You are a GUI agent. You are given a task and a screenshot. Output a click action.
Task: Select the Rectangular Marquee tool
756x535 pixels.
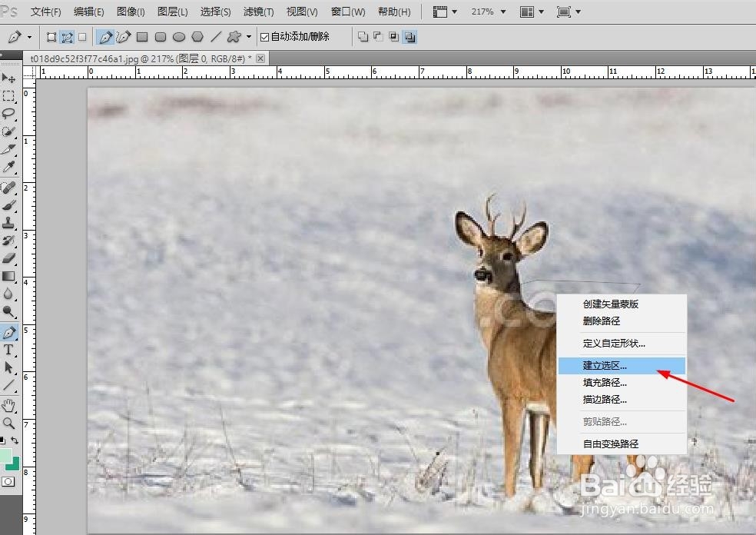(8, 96)
